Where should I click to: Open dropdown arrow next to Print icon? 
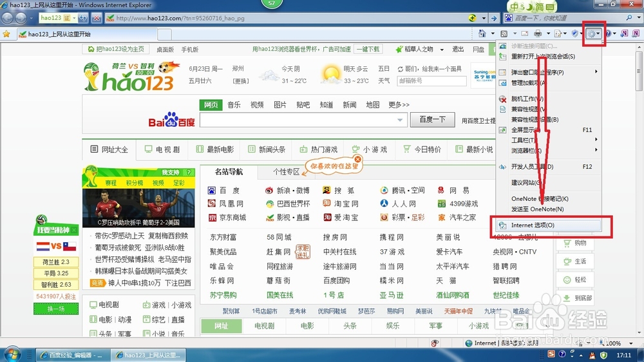pos(548,33)
